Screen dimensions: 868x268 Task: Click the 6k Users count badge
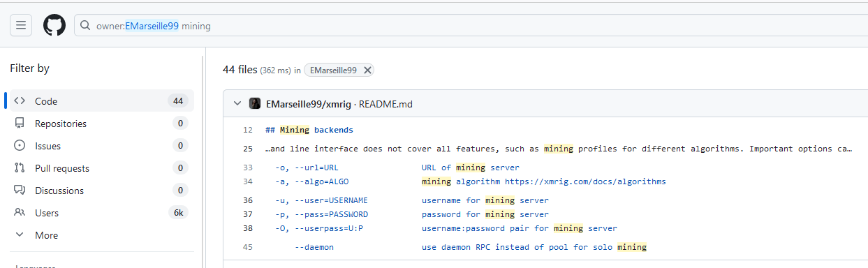tap(178, 213)
